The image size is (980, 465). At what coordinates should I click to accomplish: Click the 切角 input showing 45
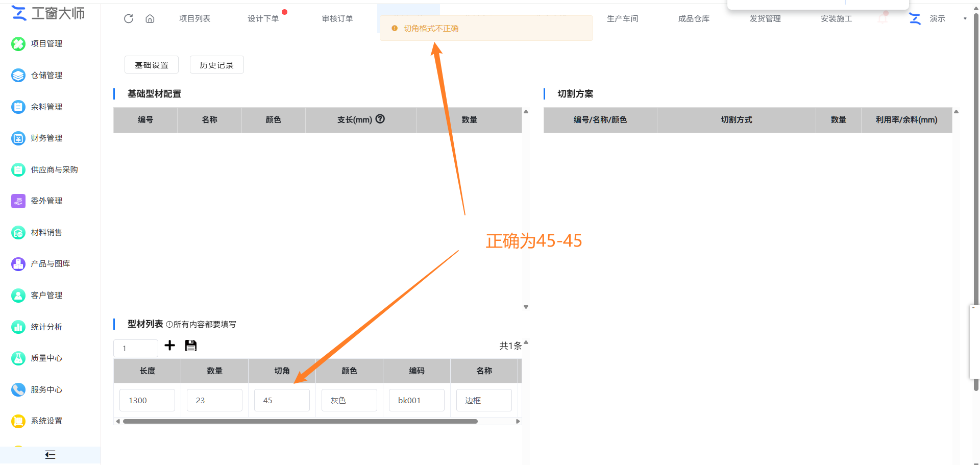282,400
